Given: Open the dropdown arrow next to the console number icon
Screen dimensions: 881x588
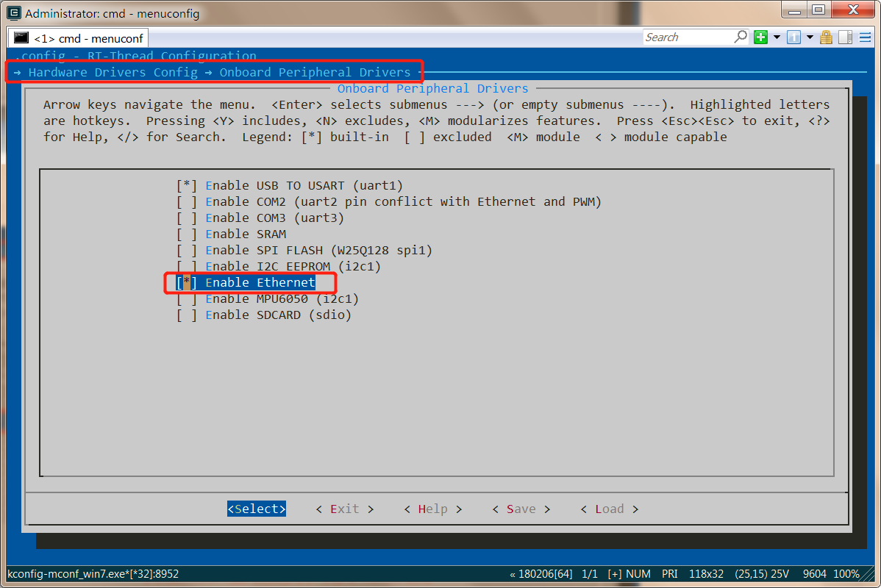Looking at the screenshot, I should pyautogui.click(x=810, y=37).
